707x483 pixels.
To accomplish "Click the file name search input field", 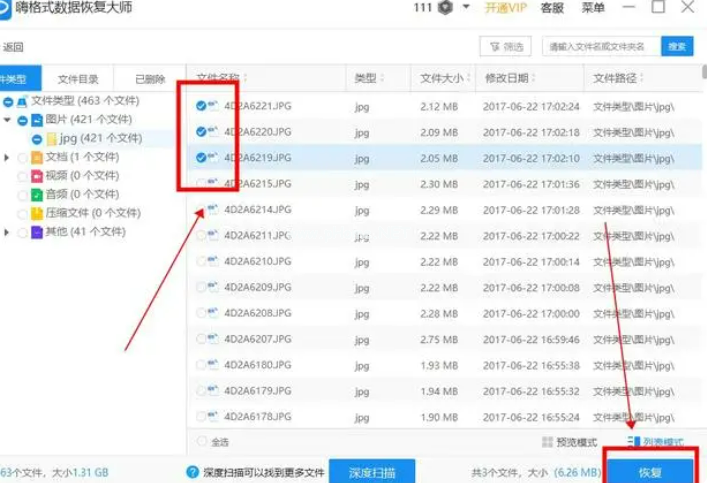I will 600,47.
